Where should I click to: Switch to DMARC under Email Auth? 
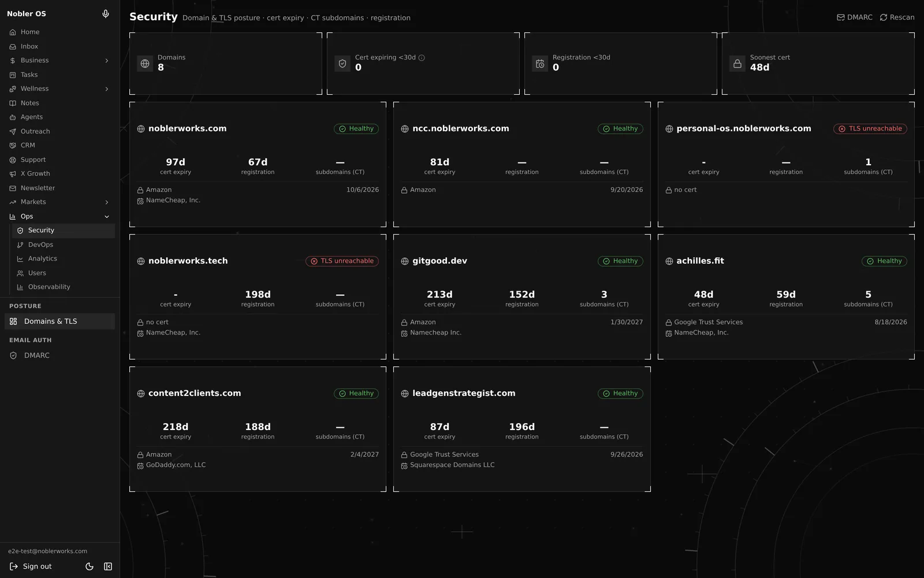pyautogui.click(x=60, y=355)
